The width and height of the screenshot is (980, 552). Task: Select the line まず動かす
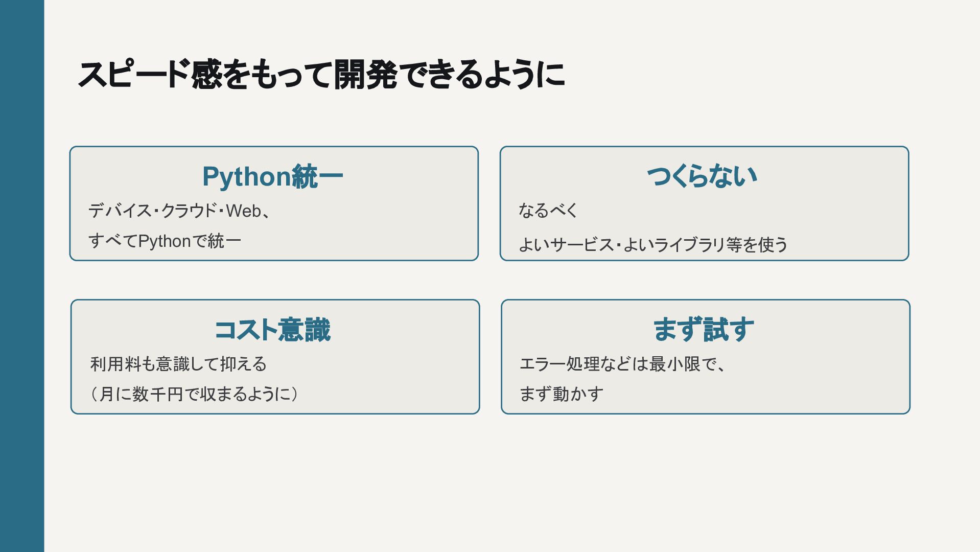point(562,394)
